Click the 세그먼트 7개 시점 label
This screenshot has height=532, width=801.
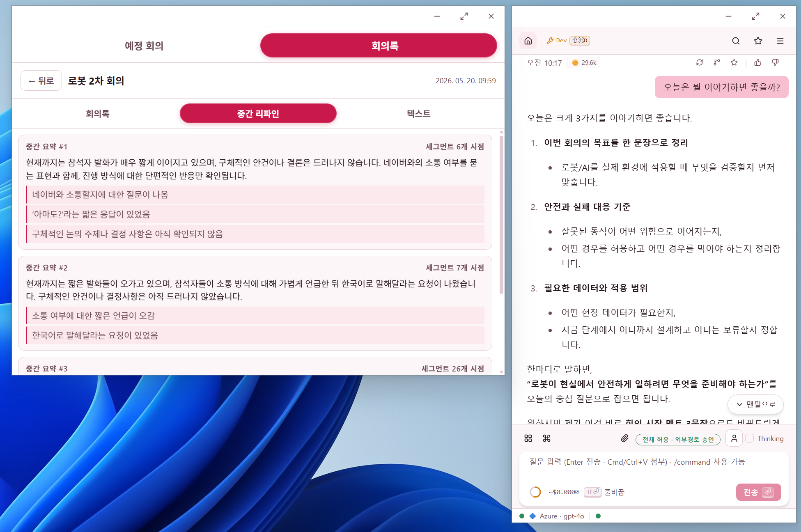pyautogui.click(x=455, y=268)
